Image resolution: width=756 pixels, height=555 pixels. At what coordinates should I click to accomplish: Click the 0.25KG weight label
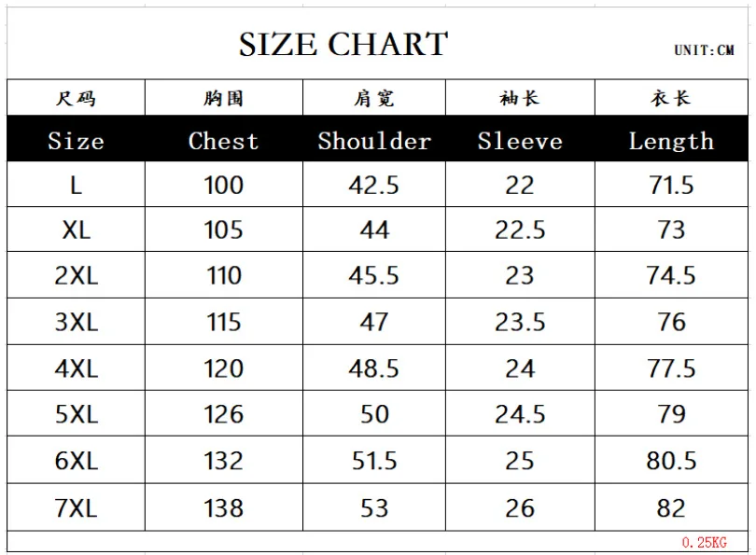[704, 542]
